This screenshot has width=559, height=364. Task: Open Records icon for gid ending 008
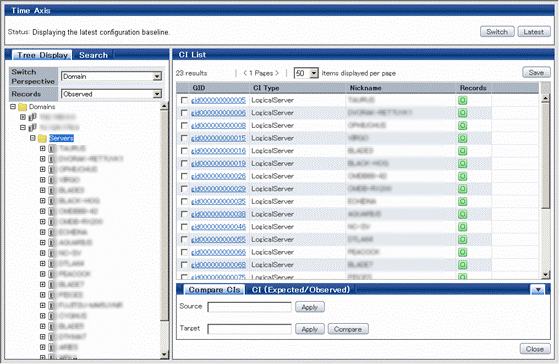(462, 125)
